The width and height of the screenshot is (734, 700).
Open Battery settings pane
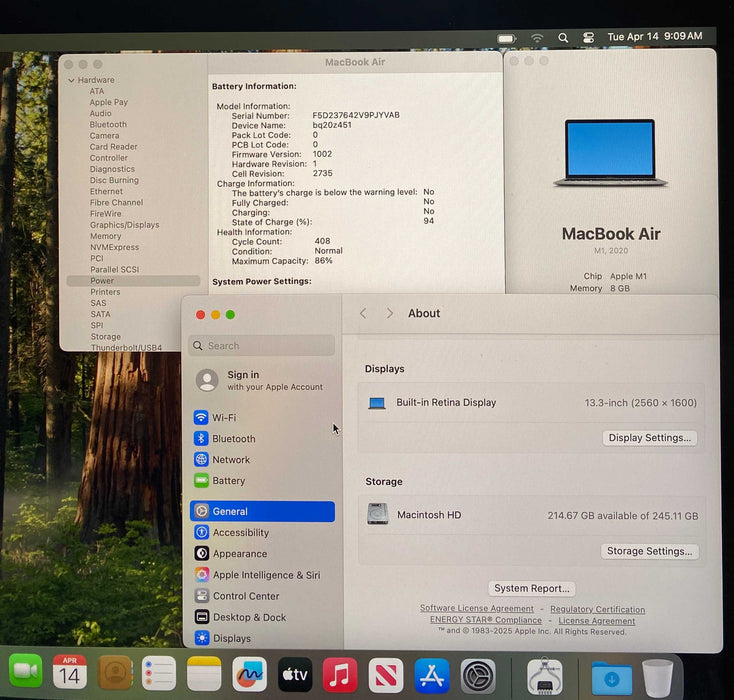tap(262, 480)
